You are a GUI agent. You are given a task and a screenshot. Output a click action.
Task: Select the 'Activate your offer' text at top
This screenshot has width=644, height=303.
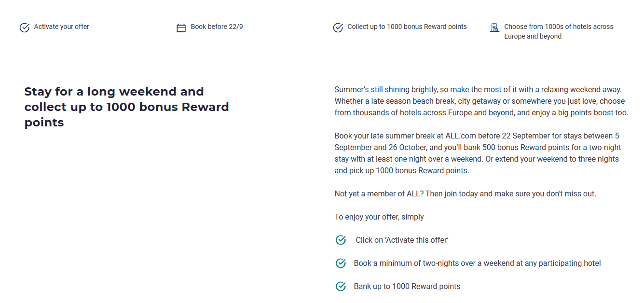tap(62, 27)
